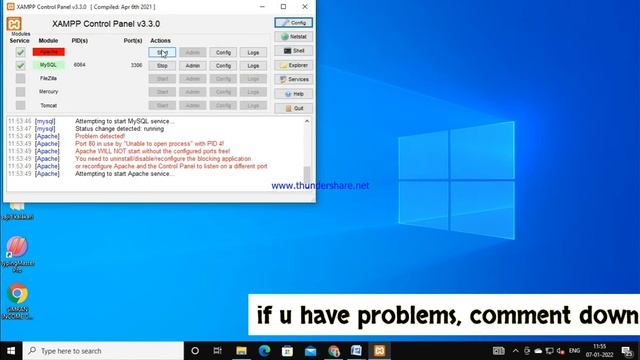Toggle the Mercury service checkbox
The image size is (640, 360).
pyautogui.click(x=20, y=92)
